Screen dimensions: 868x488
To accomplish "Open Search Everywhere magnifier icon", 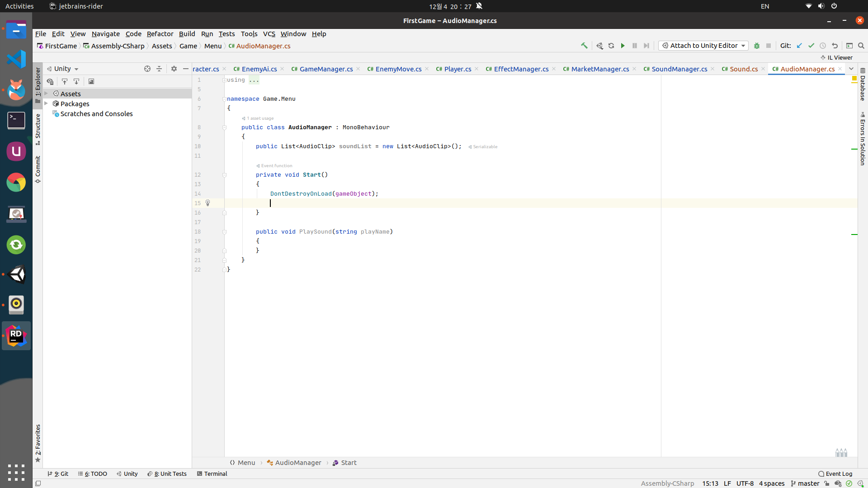I will 861,46.
